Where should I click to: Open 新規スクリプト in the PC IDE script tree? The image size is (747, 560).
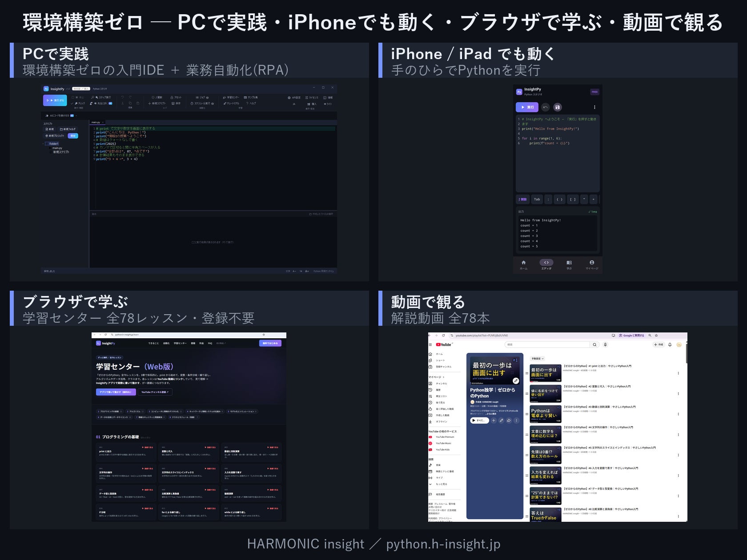pos(61,152)
